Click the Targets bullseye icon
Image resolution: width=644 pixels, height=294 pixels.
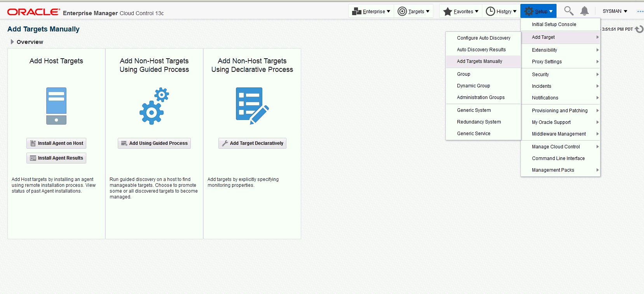[402, 11]
